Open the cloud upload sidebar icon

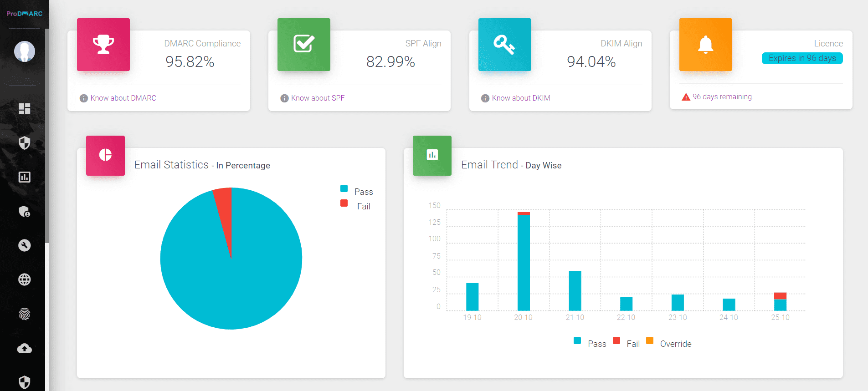click(25, 348)
